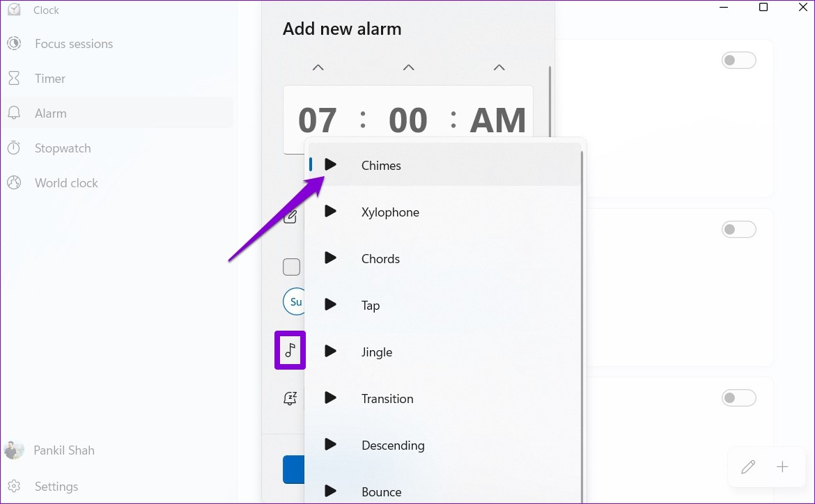815x504 pixels.
Task: Click the pencil edit alarms icon
Action: point(748,467)
